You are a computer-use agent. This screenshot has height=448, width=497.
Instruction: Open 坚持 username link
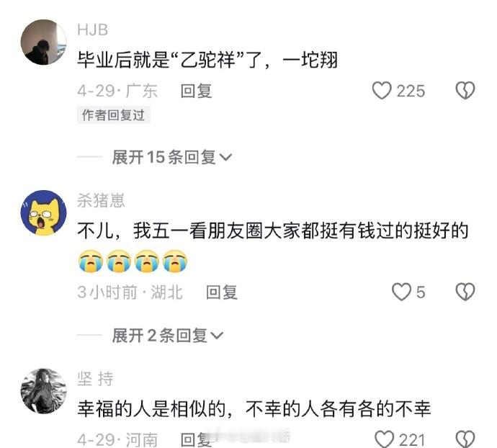[95, 379]
